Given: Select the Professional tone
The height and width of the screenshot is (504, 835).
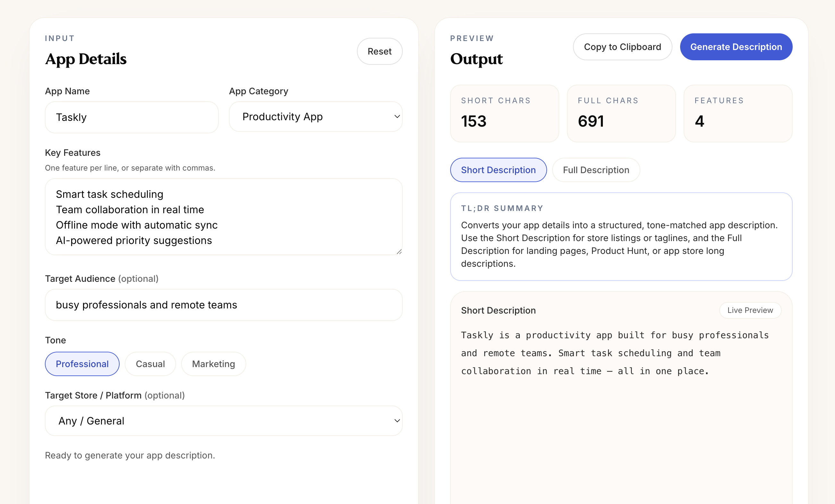Looking at the screenshot, I should pos(82,364).
